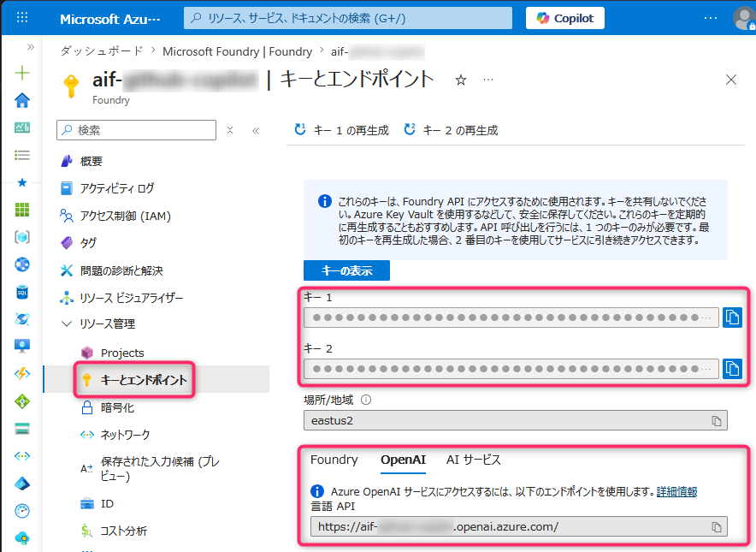756x552 pixels.
Task: Click Microsoft Foundry | Foundry breadcrumb
Action: pos(237,51)
